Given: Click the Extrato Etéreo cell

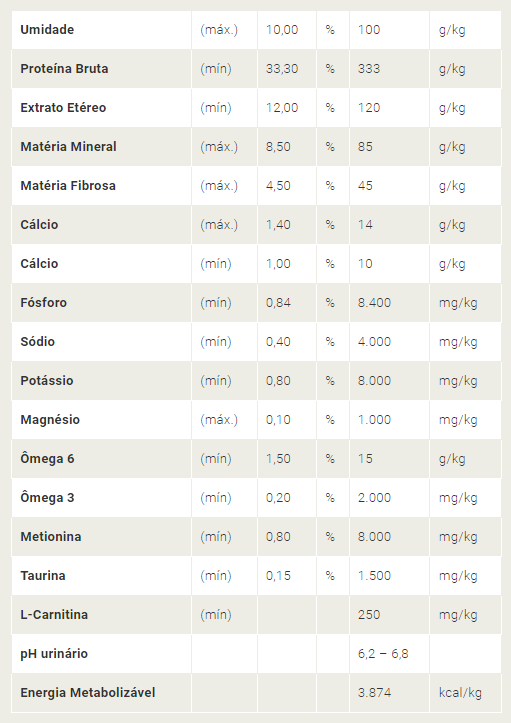Looking at the screenshot, I should (63, 107).
